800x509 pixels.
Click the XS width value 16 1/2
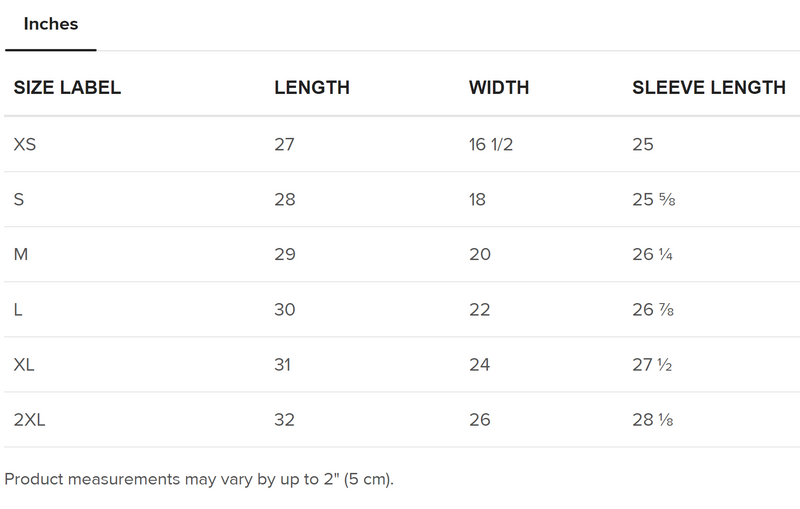[x=492, y=145]
